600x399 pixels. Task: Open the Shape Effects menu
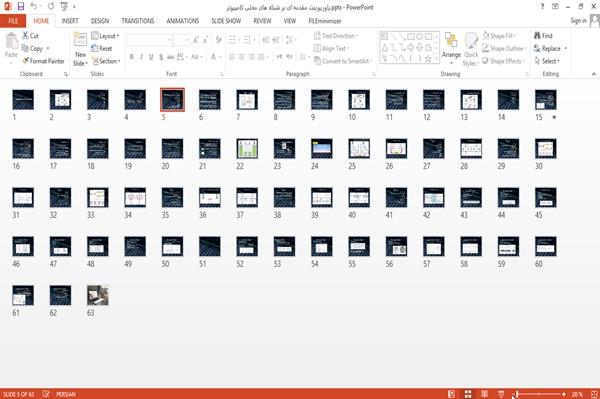pyautogui.click(x=503, y=61)
